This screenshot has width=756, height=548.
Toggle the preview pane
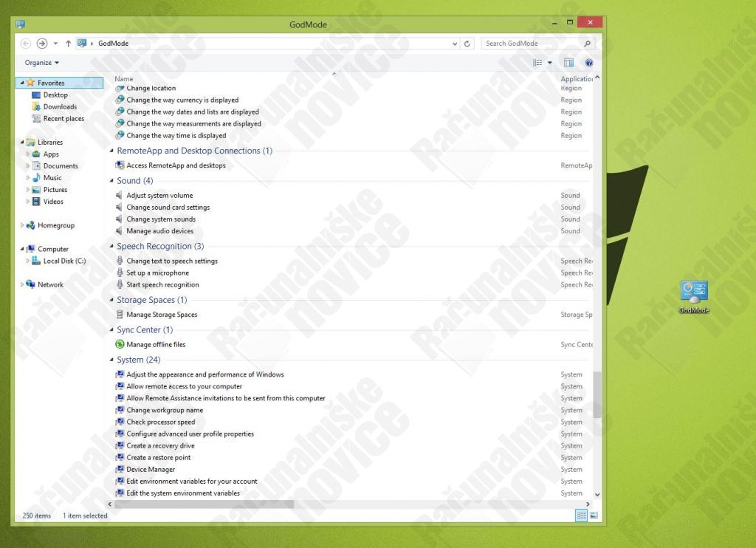[x=569, y=63]
